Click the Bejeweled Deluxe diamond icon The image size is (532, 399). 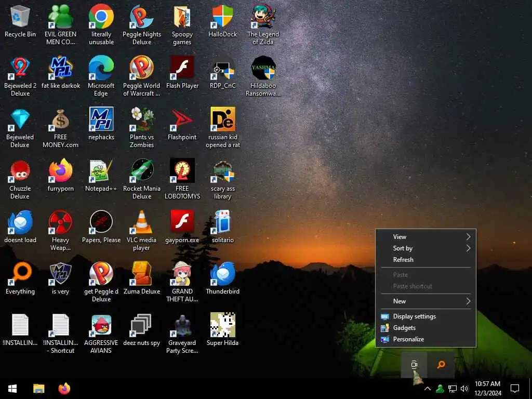(20, 128)
